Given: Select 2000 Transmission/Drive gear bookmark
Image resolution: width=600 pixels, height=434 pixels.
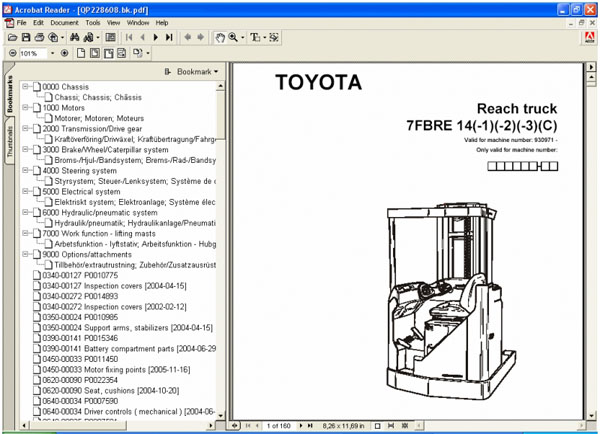Looking at the screenshot, I should 92,129.
